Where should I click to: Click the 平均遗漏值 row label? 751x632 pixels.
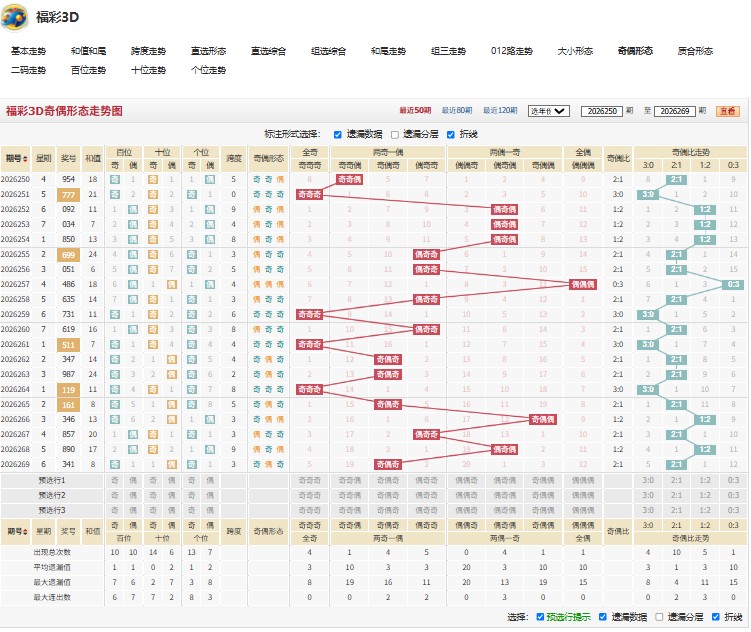pyautogui.click(x=52, y=567)
